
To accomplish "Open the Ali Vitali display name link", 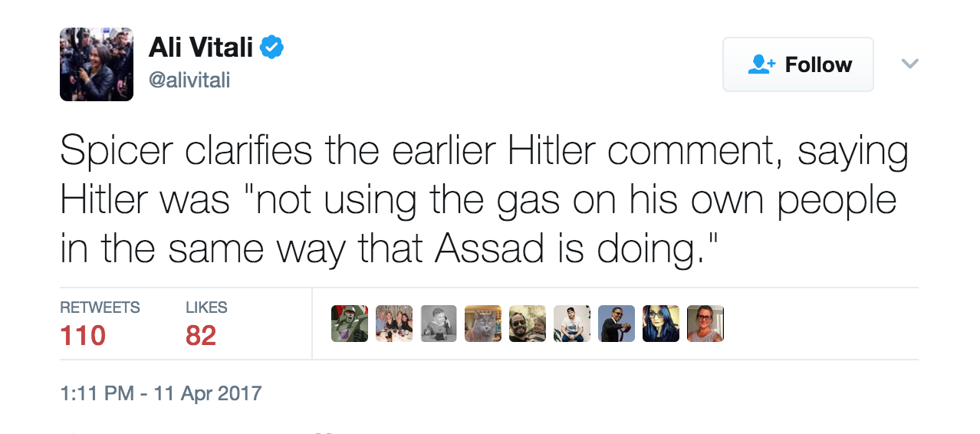I will [x=200, y=48].
